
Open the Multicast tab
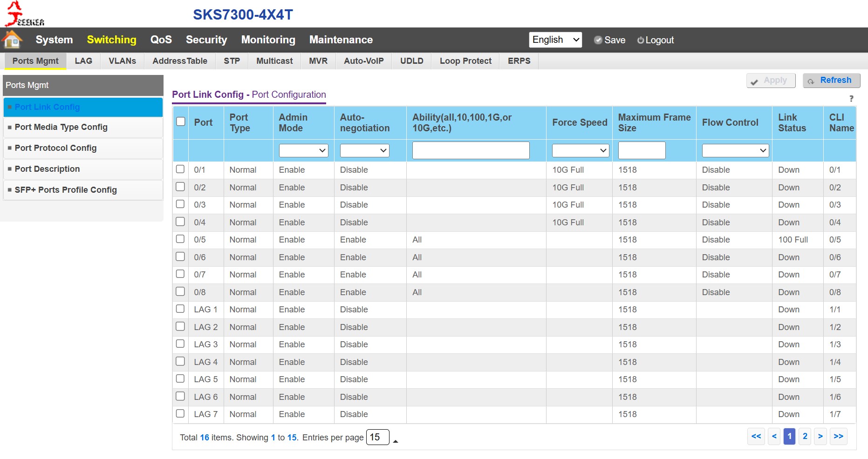[275, 61]
